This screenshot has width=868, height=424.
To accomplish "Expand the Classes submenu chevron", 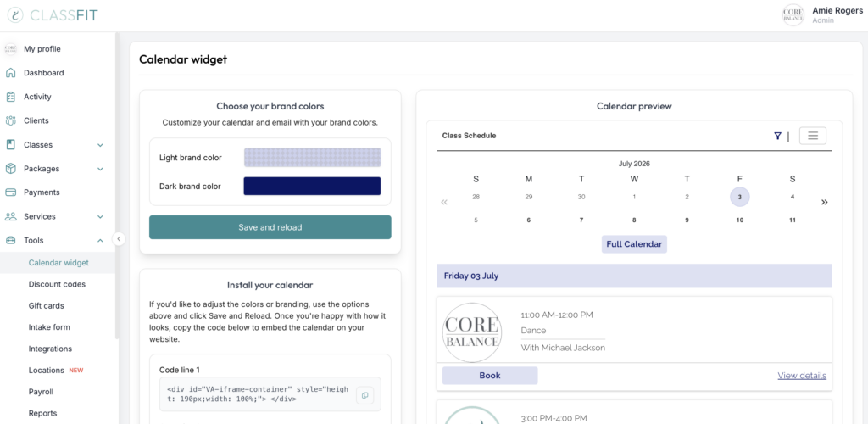I will 100,145.
